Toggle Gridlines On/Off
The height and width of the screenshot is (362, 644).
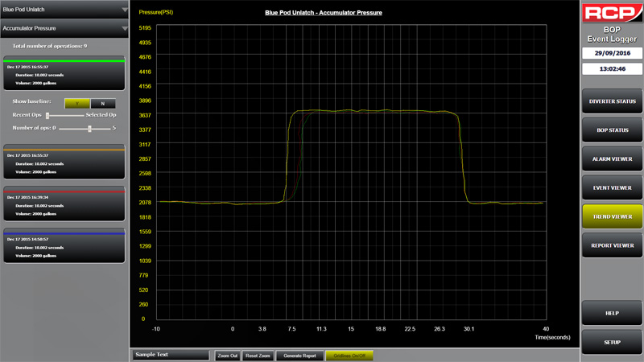coord(350,355)
